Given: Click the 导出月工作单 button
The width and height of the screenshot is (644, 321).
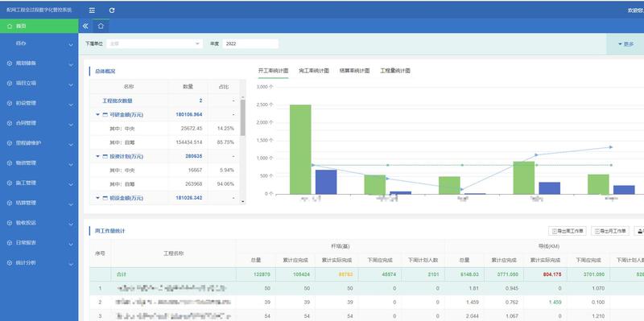Looking at the screenshot, I should point(610,231).
